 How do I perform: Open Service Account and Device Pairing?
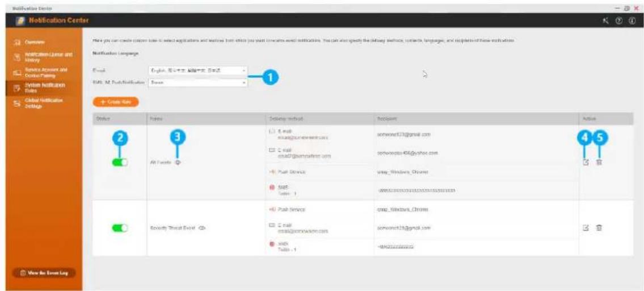coord(44,72)
